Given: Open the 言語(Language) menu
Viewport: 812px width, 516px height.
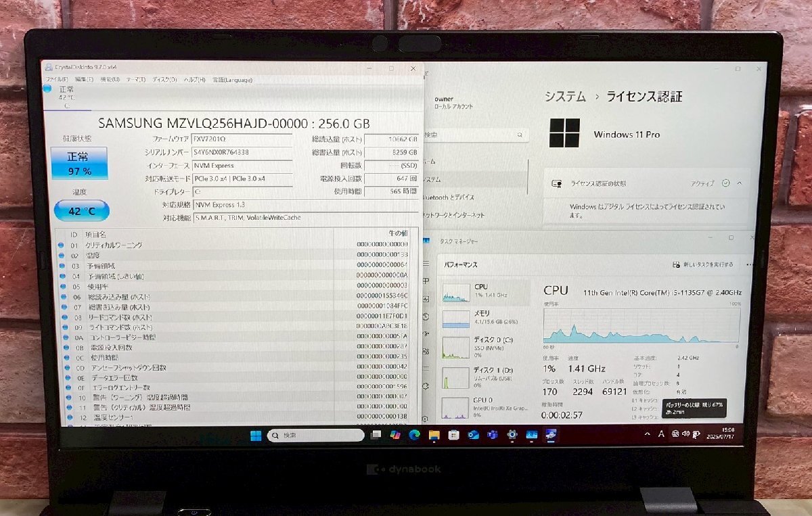Looking at the screenshot, I should click(232, 80).
